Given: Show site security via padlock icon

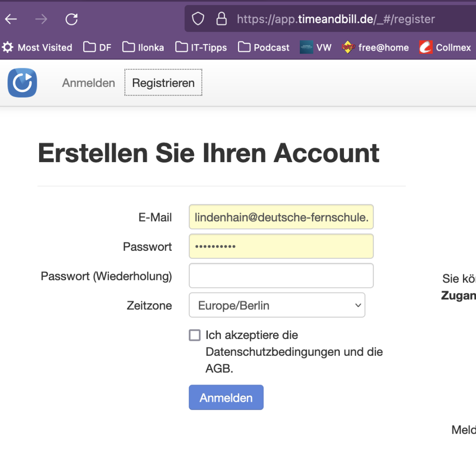Looking at the screenshot, I should pyautogui.click(x=222, y=19).
